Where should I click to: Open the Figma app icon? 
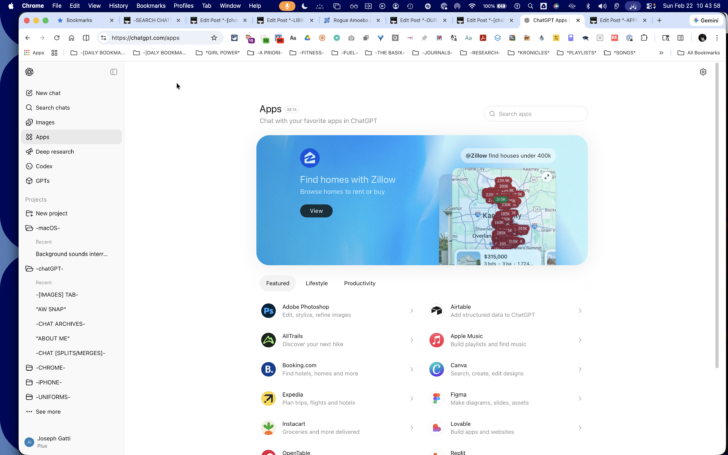click(x=436, y=398)
